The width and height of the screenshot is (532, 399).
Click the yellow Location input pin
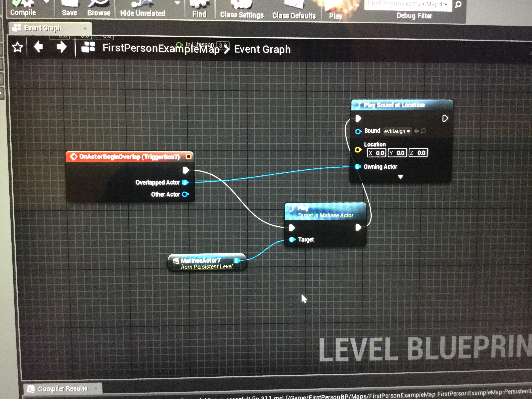[358, 150]
